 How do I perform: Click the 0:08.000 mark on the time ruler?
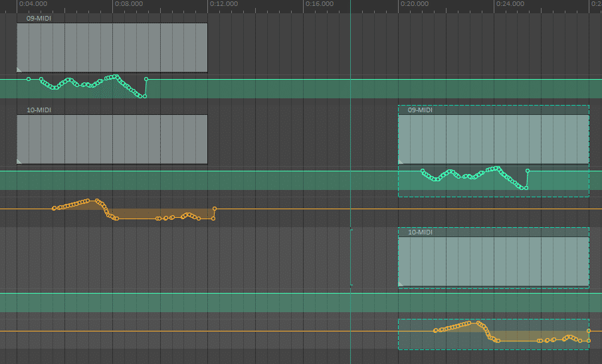tap(129, 4)
